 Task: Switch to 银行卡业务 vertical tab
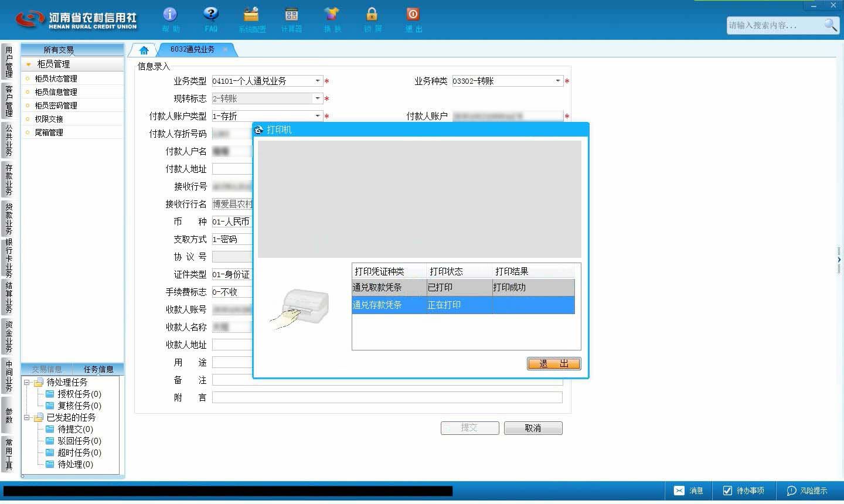point(9,258)
